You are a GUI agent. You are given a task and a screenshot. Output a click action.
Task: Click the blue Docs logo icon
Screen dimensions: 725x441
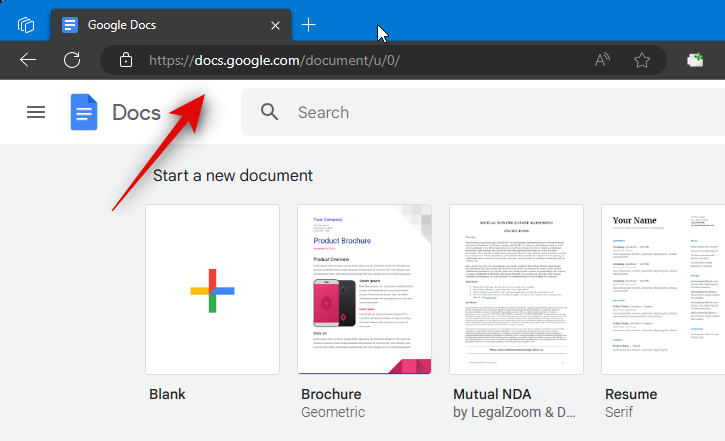pos(84,112)
